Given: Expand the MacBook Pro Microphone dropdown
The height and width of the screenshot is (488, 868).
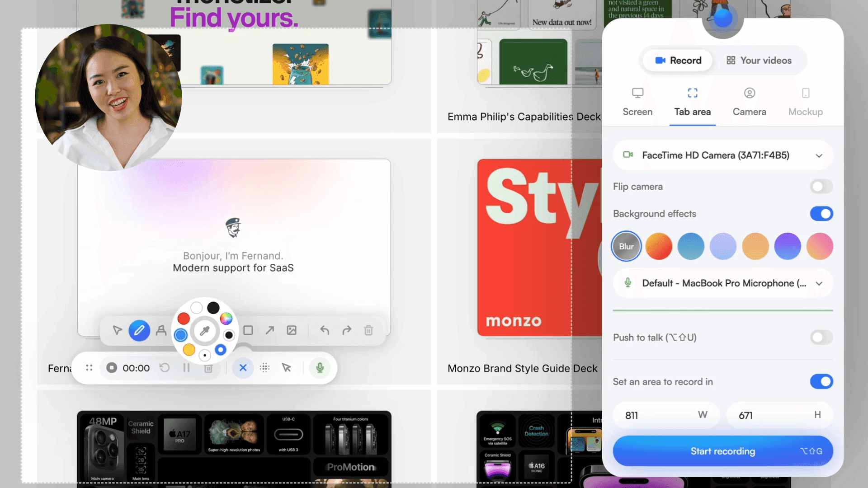Looking at the screenshot, I should (820, 283).
